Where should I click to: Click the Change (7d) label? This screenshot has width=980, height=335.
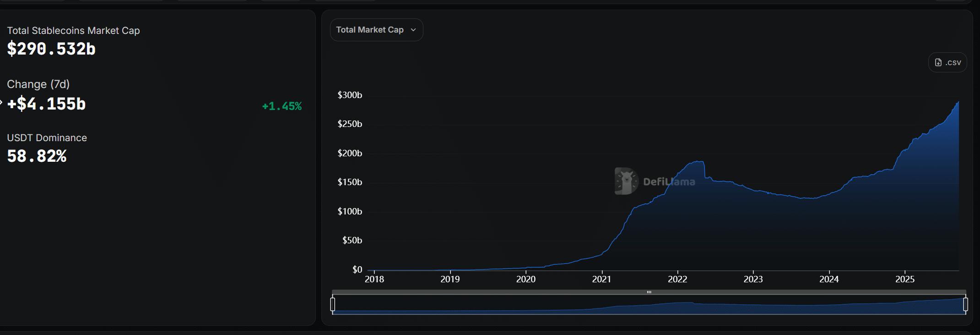(38, 84)
